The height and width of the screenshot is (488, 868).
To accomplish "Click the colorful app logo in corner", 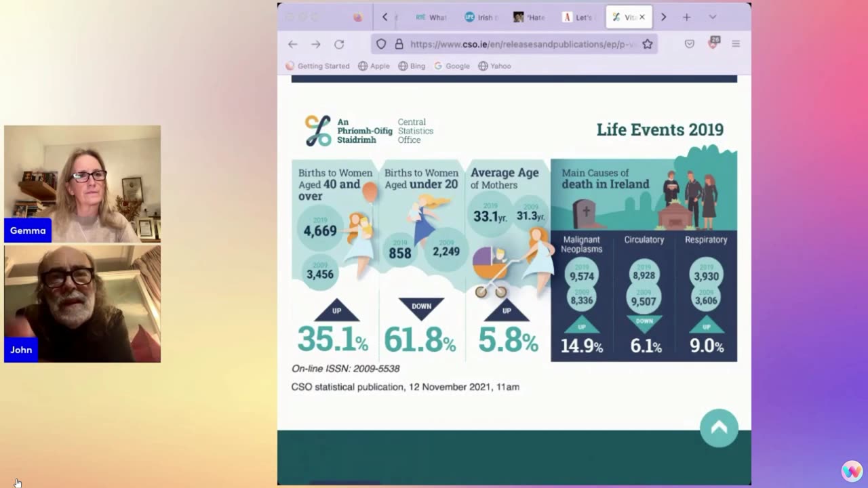I will pyautogui.click(x=852, y=471).
